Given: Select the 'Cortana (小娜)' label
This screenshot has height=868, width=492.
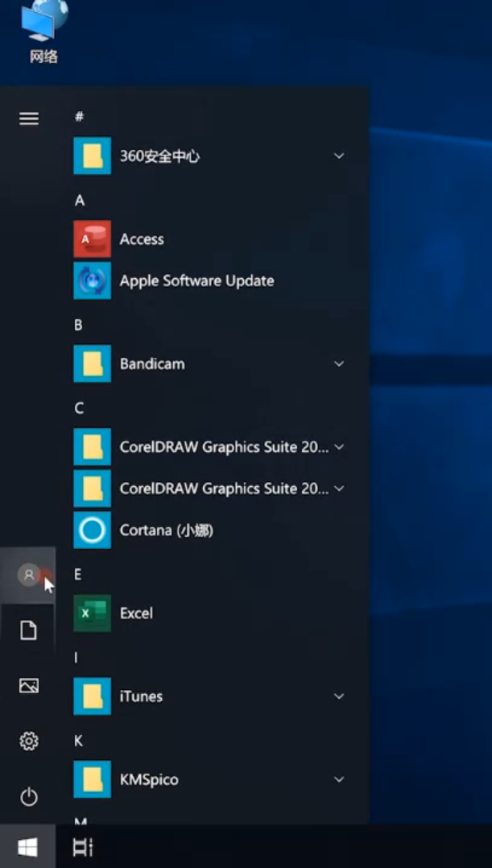Looking at the screenshot, I should click(x=167, y=530).
